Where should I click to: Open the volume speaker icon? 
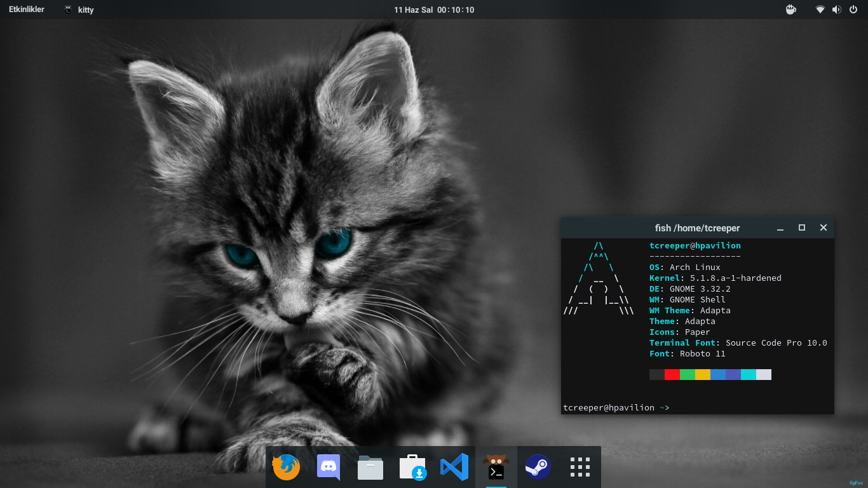[837, 10]
